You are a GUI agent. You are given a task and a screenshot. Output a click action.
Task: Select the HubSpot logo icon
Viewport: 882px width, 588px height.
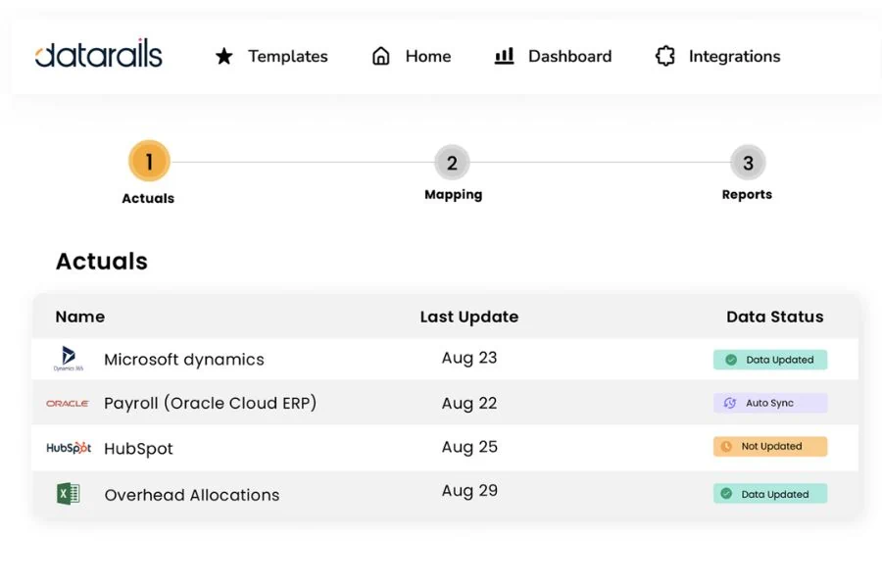pyautogui.click(x=68, y=447)
